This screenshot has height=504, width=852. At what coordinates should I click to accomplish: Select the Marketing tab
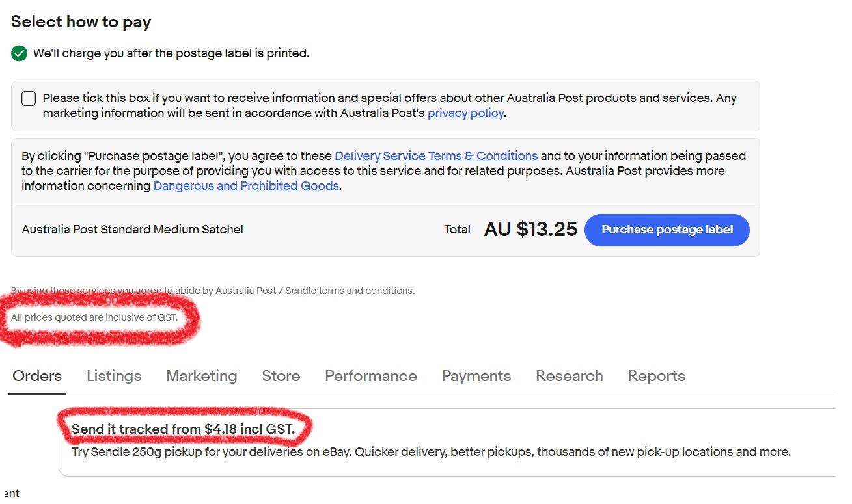tap(201, 376)
